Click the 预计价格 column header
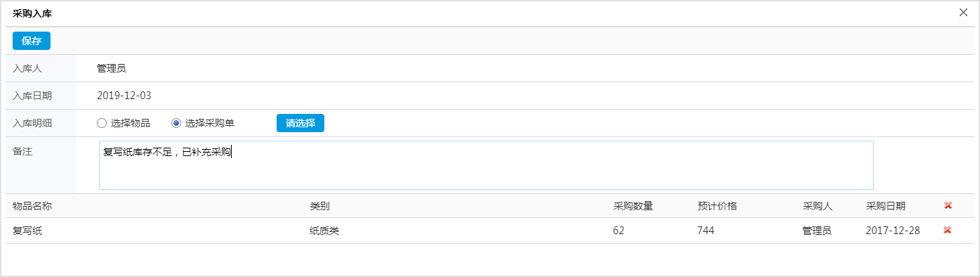980x277 pixels. [x=717, y=206]
